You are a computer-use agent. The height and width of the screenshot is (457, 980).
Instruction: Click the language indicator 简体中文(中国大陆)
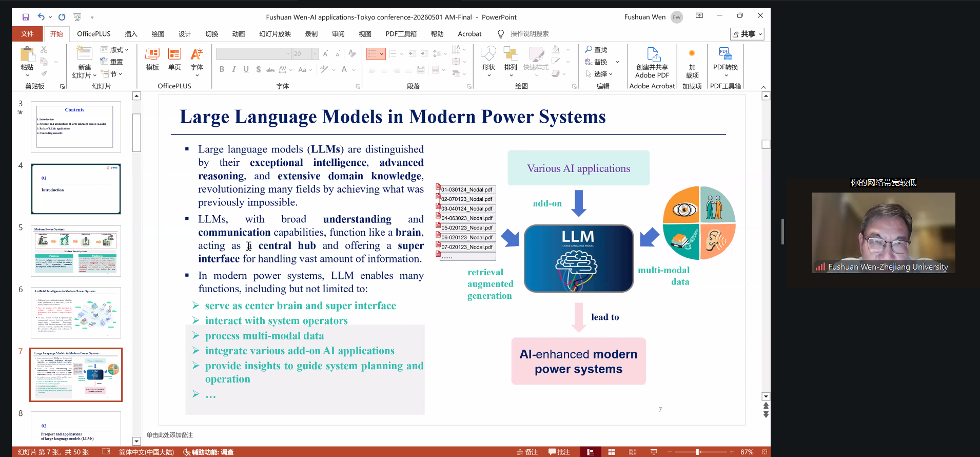click(146, 452)
